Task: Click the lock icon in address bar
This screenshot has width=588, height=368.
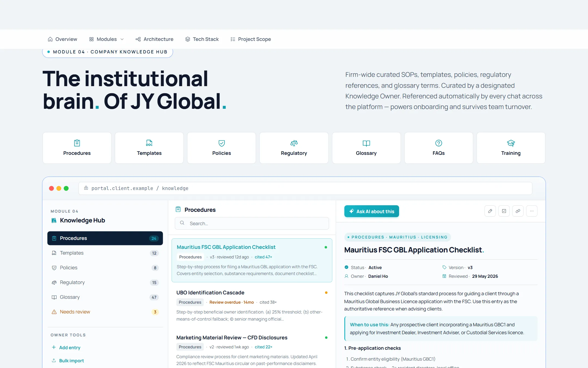Action: (x=86, y=188)
